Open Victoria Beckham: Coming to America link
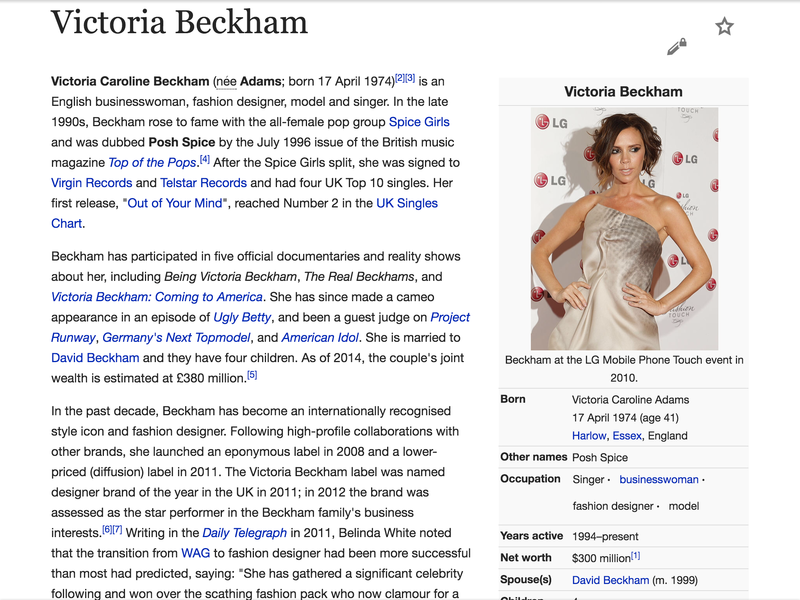The image size is (800, 600). pyautogui.click(x=157, y=297)
